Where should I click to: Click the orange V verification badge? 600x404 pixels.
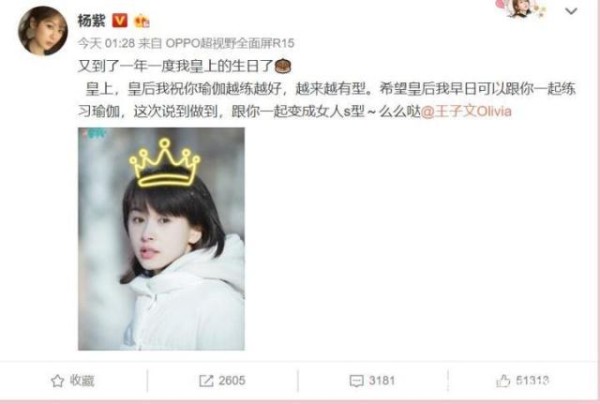119,20
